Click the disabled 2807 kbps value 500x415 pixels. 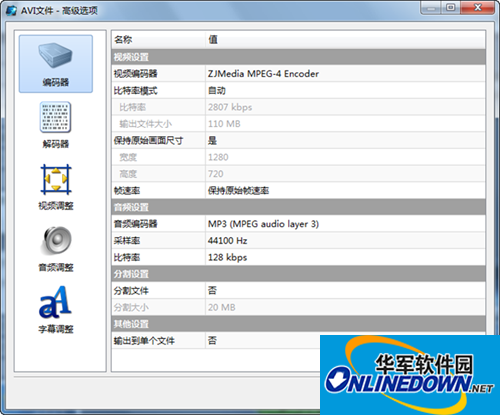(x=230, y=107)
